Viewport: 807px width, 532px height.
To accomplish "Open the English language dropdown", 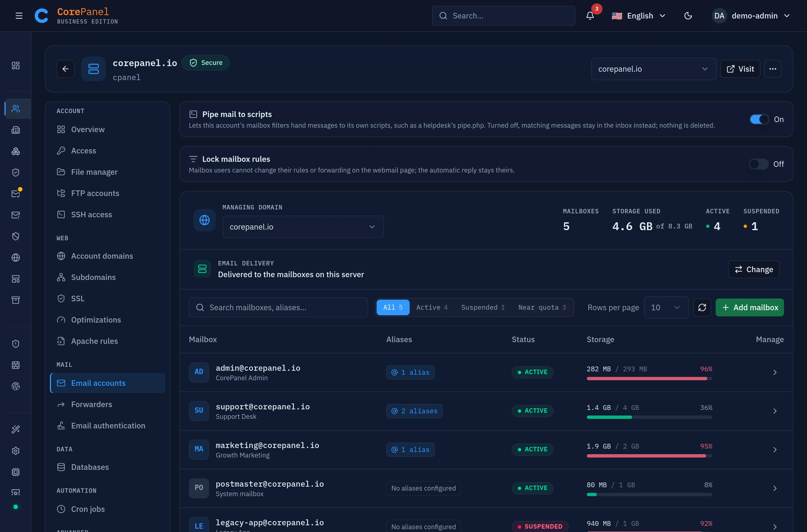I will (638, 16).
